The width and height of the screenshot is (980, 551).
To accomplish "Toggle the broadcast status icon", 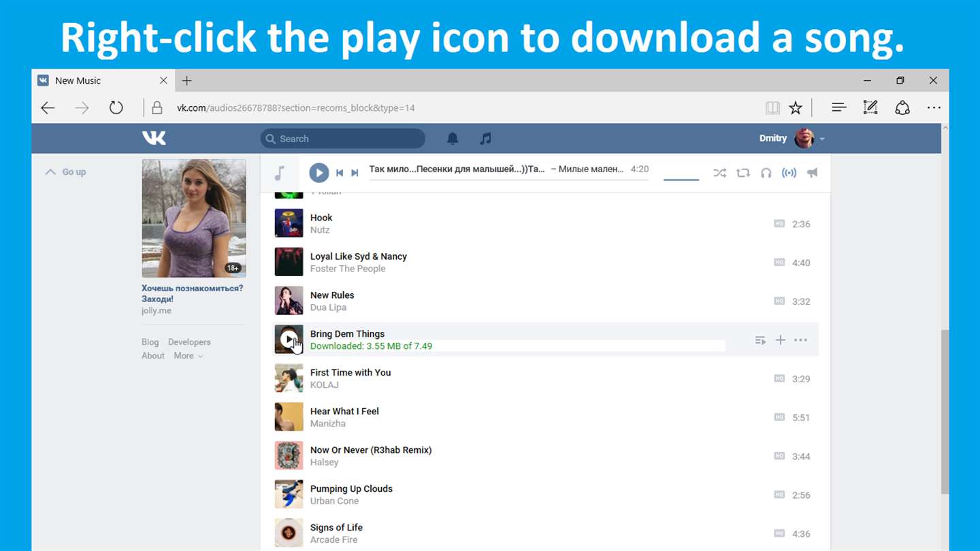I will click(789, 173).
